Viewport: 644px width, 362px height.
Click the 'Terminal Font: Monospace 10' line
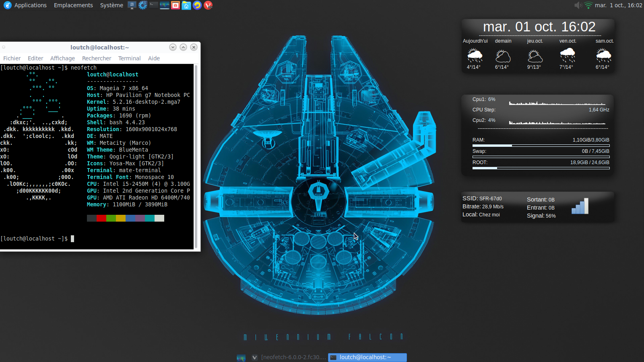(x=130, y=177)
